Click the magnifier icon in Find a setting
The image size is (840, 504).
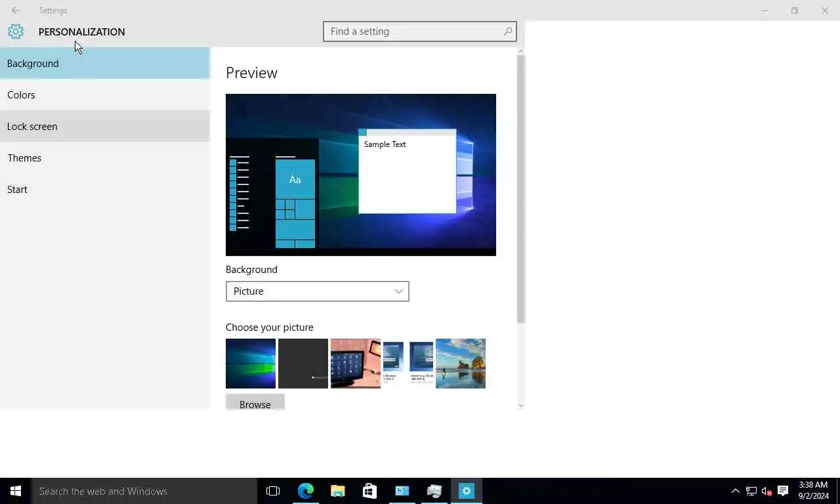click(x=508, y=31)
